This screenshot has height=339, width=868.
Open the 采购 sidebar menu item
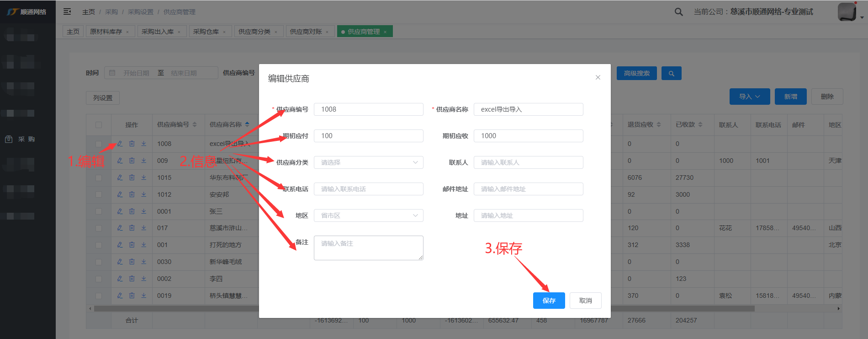click(26, 139)
